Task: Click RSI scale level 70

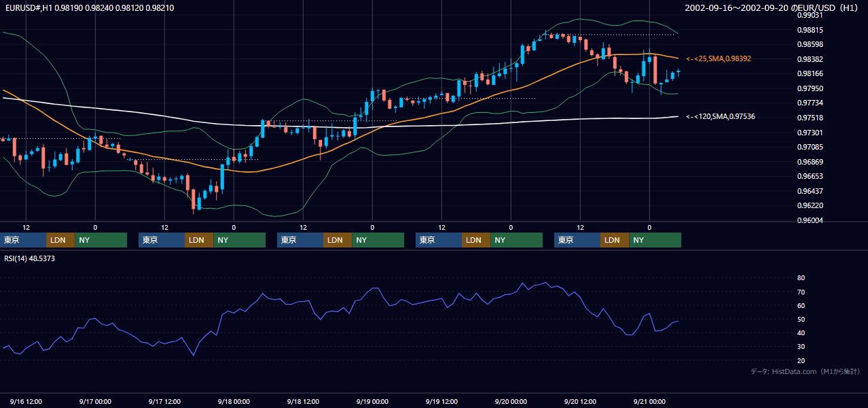Action: (x=801, y=292)
